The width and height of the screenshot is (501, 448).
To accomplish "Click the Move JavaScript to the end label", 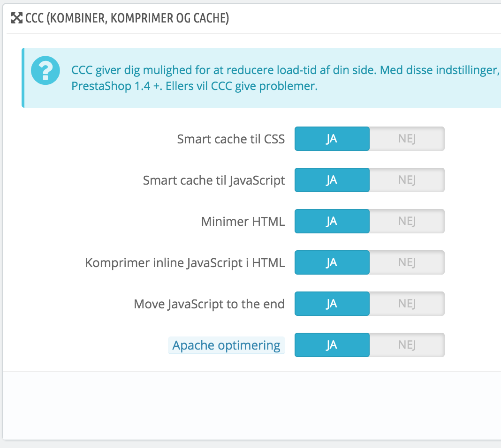I will point(209,304).
